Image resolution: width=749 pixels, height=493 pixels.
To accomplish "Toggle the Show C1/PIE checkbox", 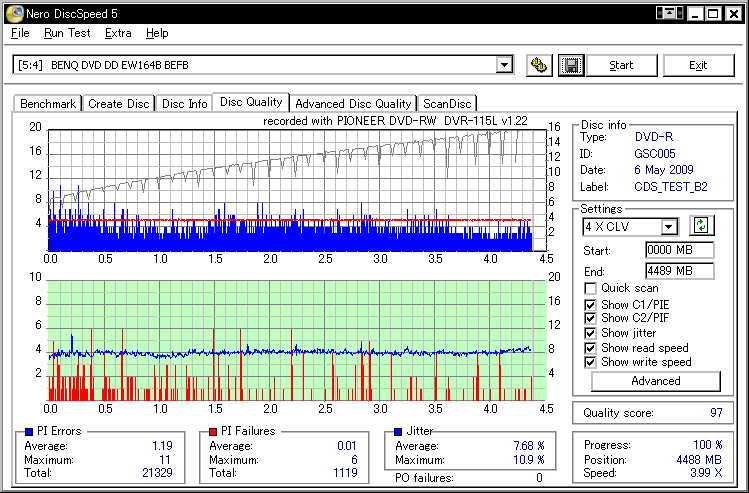I will pos(591,304).
